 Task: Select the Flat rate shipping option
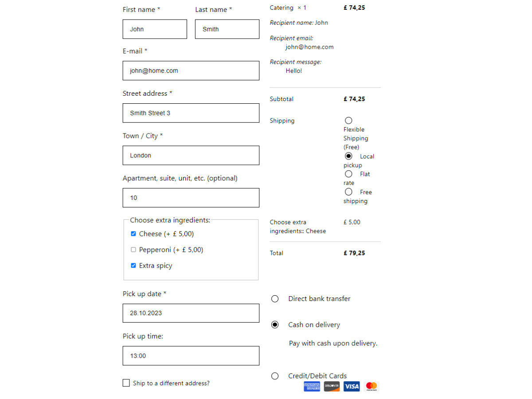pyautogui.click(x=348, y=174)
